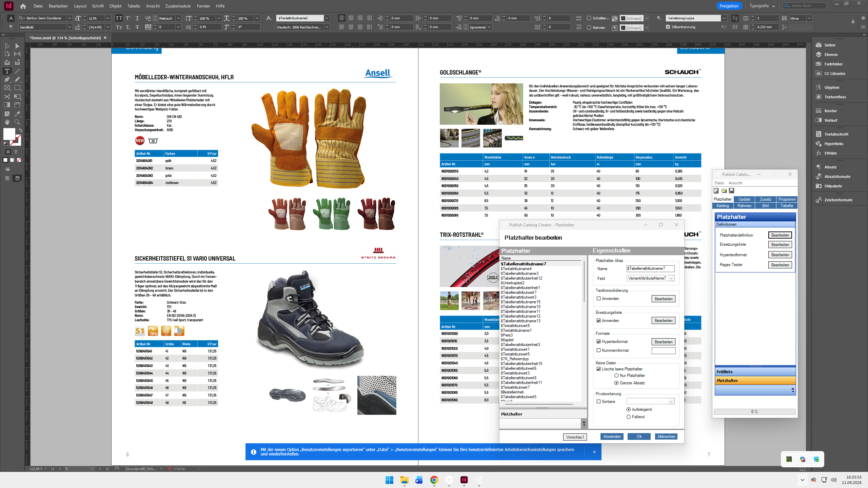
Task: Select the Selection arrow tool
Action: [7, 46]
